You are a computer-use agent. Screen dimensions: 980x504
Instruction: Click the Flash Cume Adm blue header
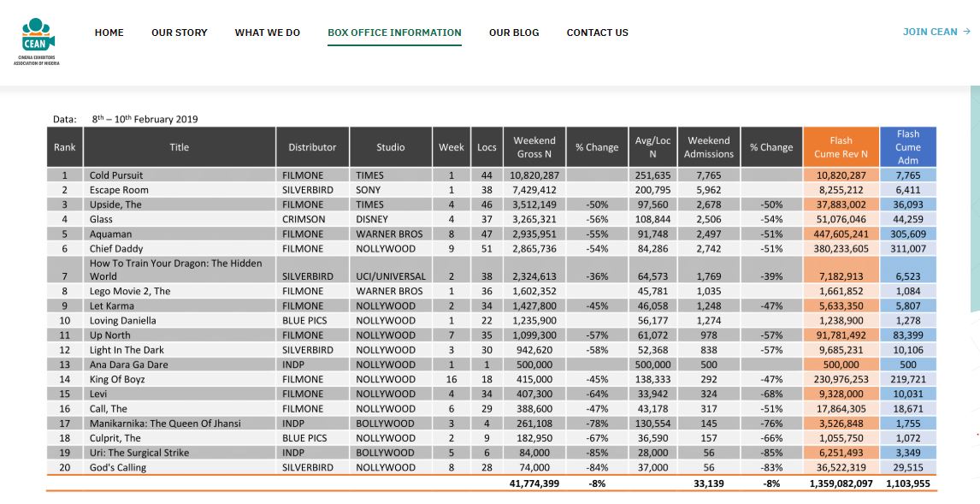(907, 146)
